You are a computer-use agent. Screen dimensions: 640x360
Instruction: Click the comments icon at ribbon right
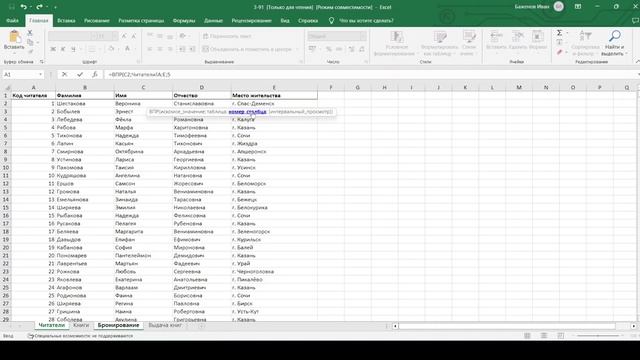click(635, 20)
